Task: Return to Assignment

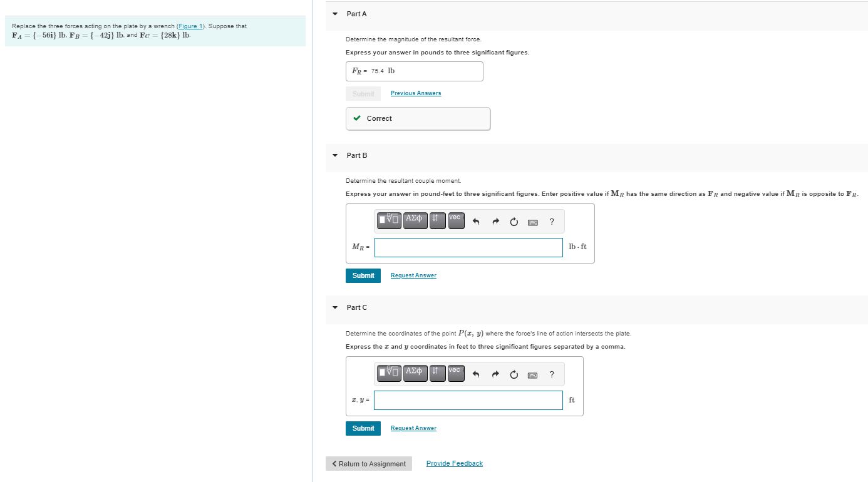Action: 369,464
